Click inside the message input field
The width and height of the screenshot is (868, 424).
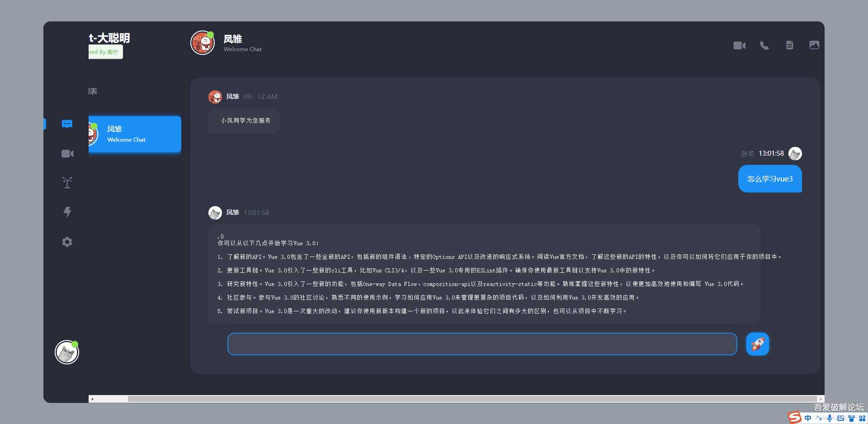pos(481,344)
